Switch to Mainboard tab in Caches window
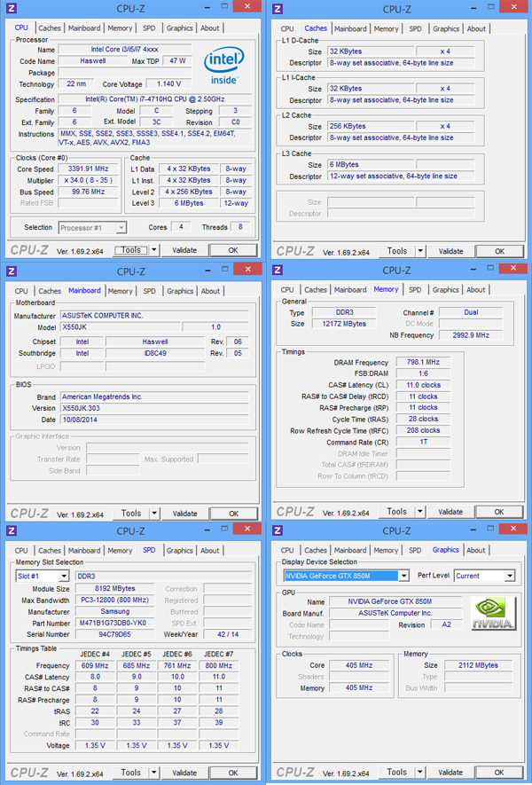 350,28
